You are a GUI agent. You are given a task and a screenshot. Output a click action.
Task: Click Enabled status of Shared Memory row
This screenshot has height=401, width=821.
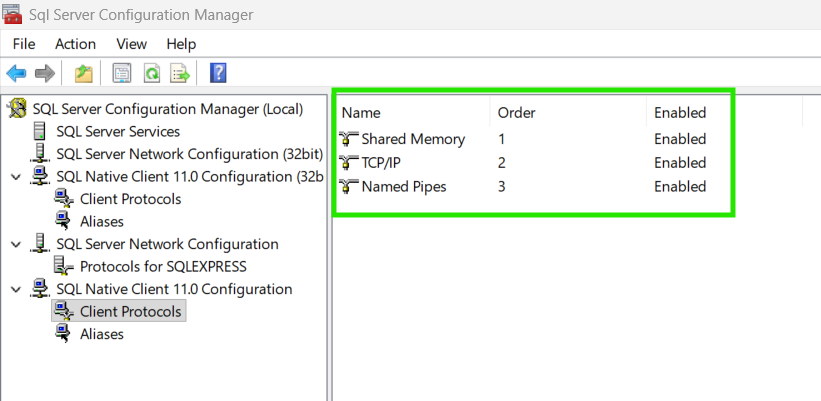pyautogui.click(x=680, y=139)
